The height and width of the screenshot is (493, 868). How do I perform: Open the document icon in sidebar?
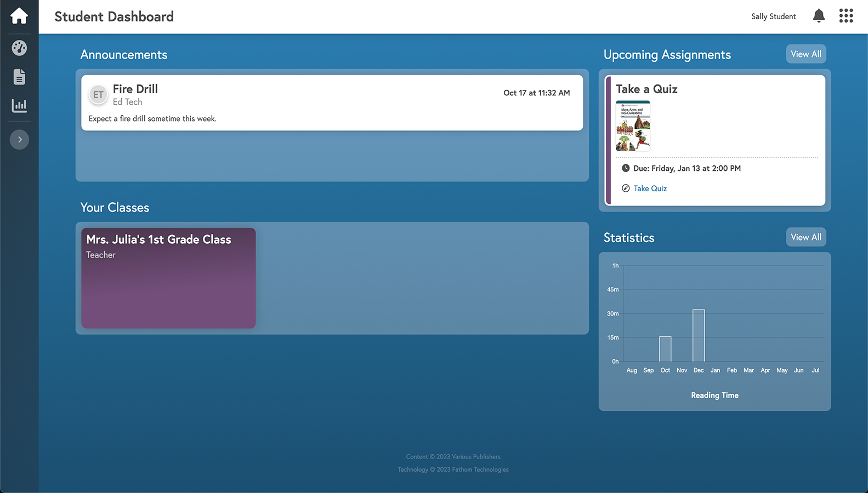19,77
